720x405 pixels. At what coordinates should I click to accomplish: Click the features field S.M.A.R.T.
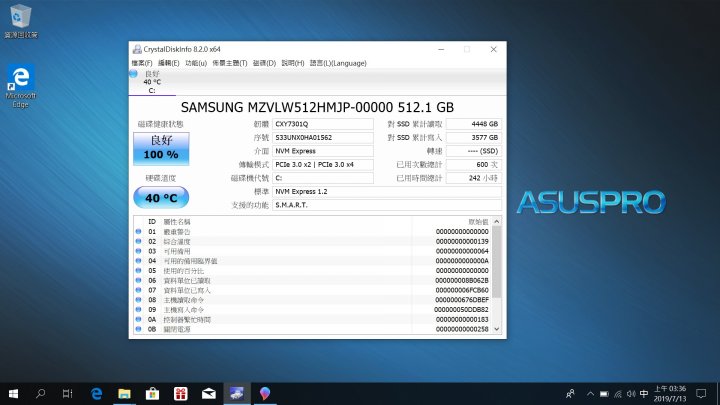pos(387,205)
